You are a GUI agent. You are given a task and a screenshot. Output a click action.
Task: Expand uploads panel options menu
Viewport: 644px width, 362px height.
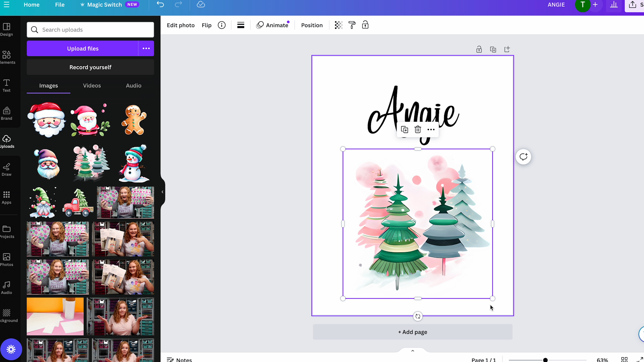(146, 48)
